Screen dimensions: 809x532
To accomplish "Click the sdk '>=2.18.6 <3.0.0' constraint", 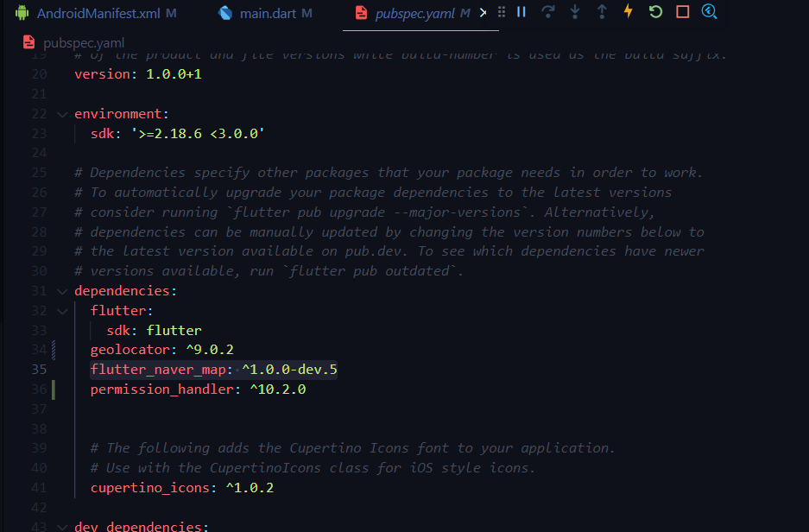I will click(x=198, y=134).
